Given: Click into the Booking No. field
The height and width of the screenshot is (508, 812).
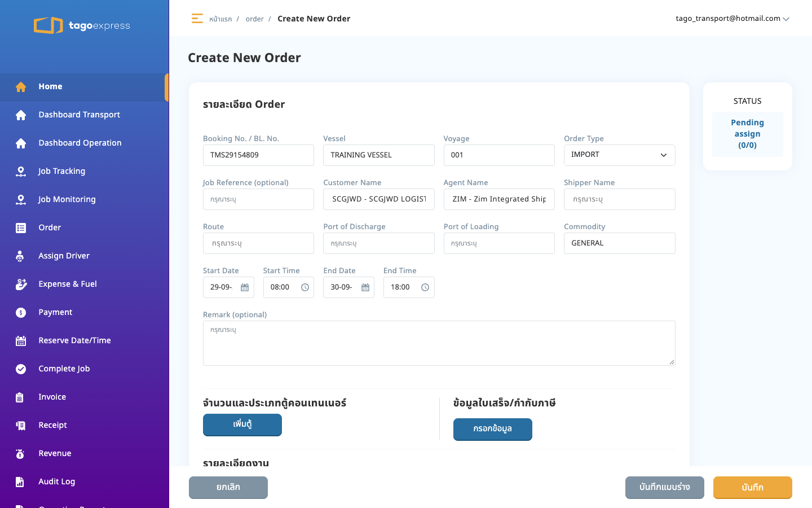Looking at the screenshot, I should click(258, 155).
